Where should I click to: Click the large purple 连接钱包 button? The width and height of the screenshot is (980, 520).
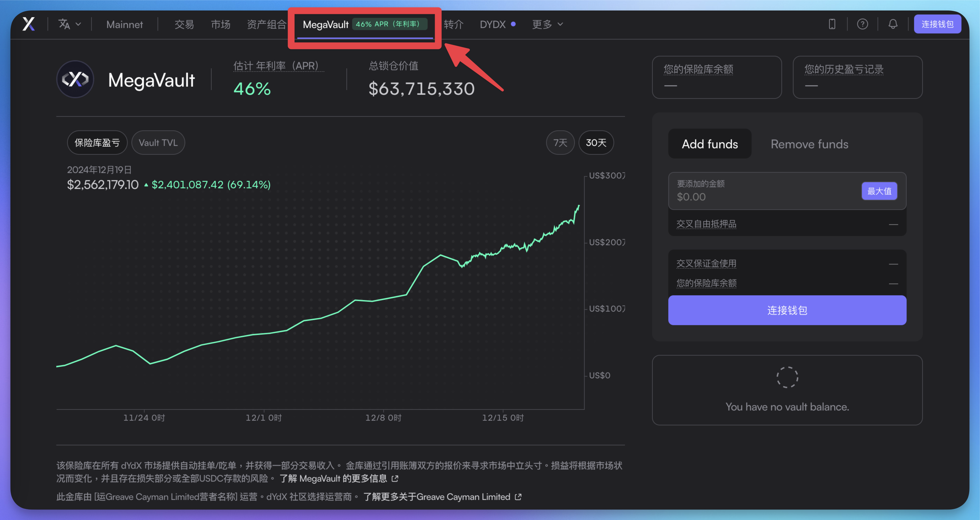tap(787, 310)
